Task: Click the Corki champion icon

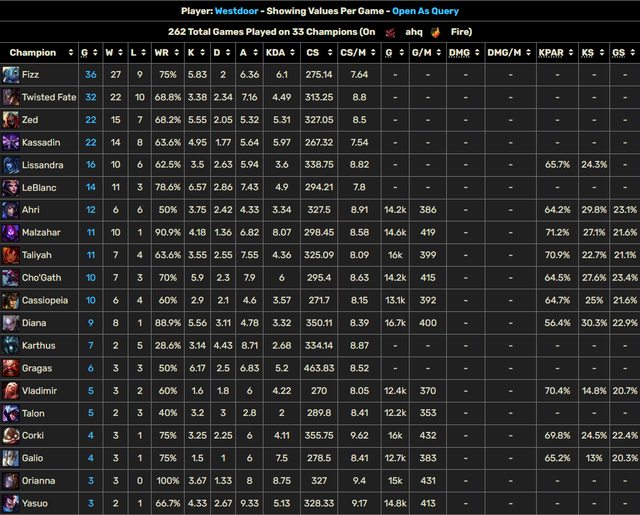Action: pyautogui.click(x=10, y=435)
